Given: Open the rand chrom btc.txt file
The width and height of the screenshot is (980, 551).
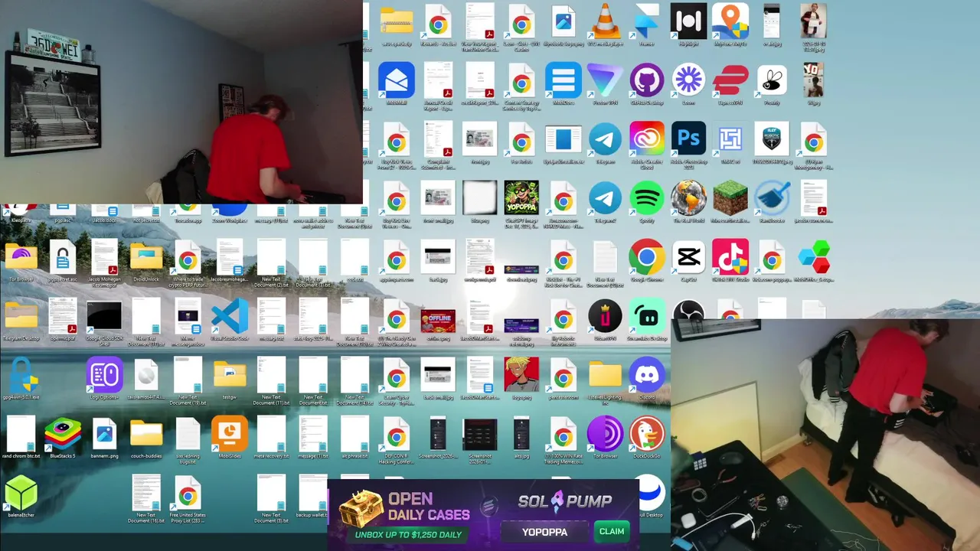Looking at the screenshot, I should coord(21,435).
